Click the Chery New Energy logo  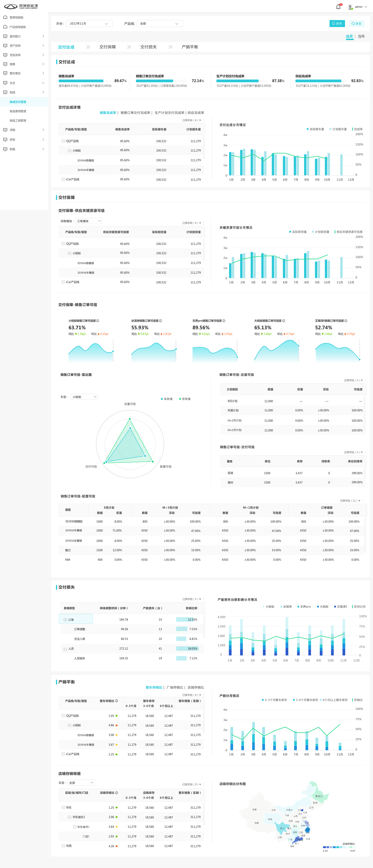tap(21, 6)
